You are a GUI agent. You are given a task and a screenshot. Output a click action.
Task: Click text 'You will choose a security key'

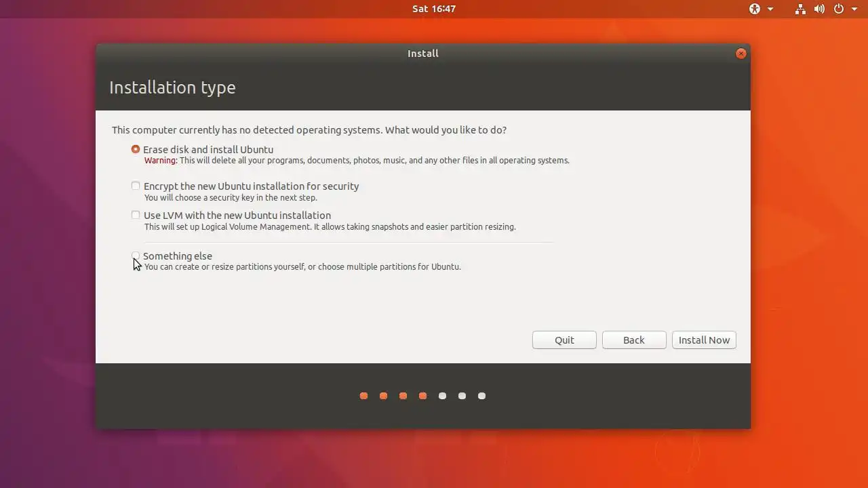click(231, 198)
